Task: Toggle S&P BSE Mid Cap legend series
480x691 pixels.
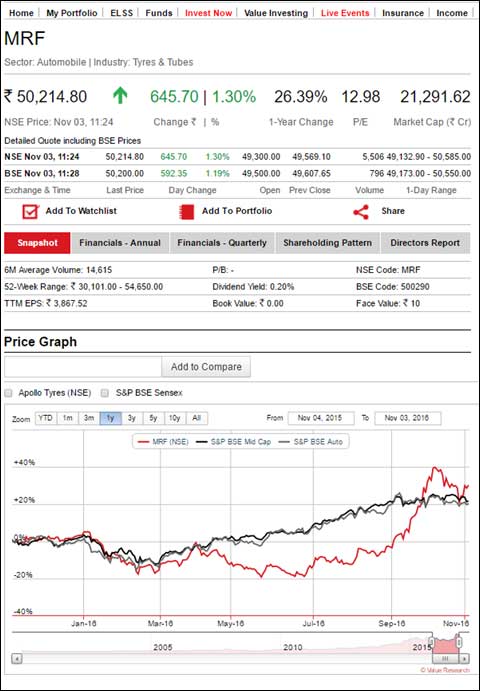Action: tap(234, 442)
